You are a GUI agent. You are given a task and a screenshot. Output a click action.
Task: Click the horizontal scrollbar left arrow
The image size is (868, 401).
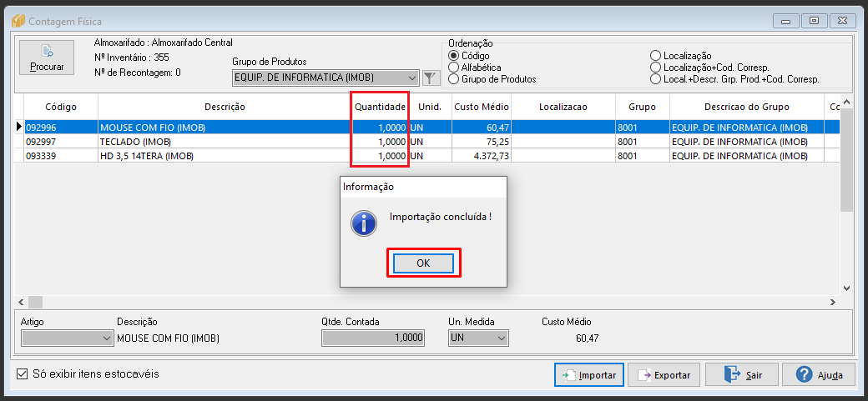[21, 302]
